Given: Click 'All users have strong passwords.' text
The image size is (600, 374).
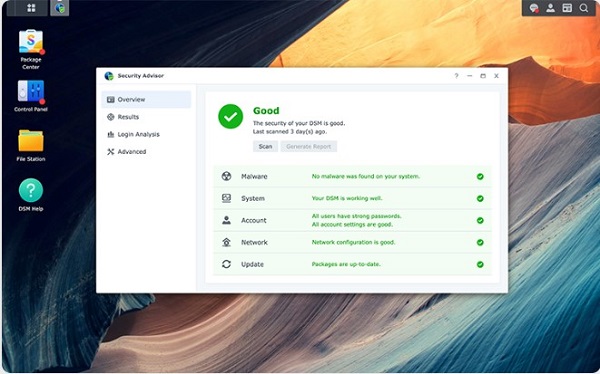Looking at the screenshot, I should (x=356, y=216).
